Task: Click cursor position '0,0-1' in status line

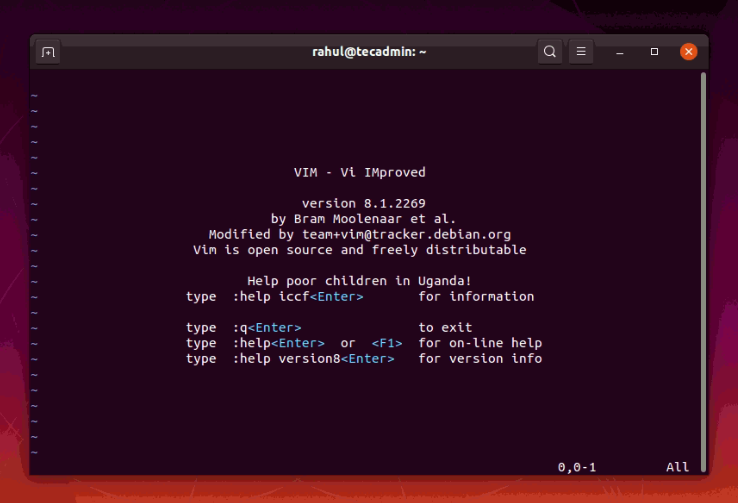Action: pos(577,467)
